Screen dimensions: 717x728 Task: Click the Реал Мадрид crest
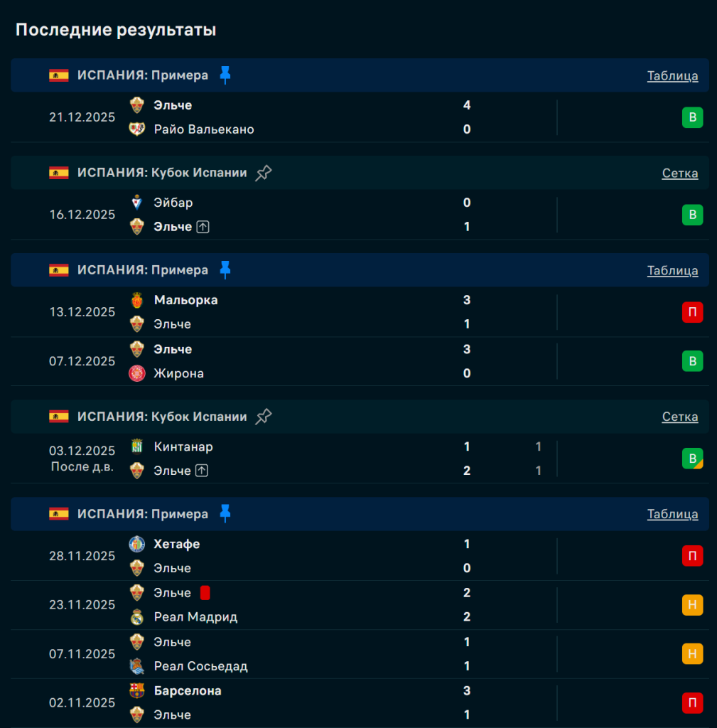(x=137, y=617)
